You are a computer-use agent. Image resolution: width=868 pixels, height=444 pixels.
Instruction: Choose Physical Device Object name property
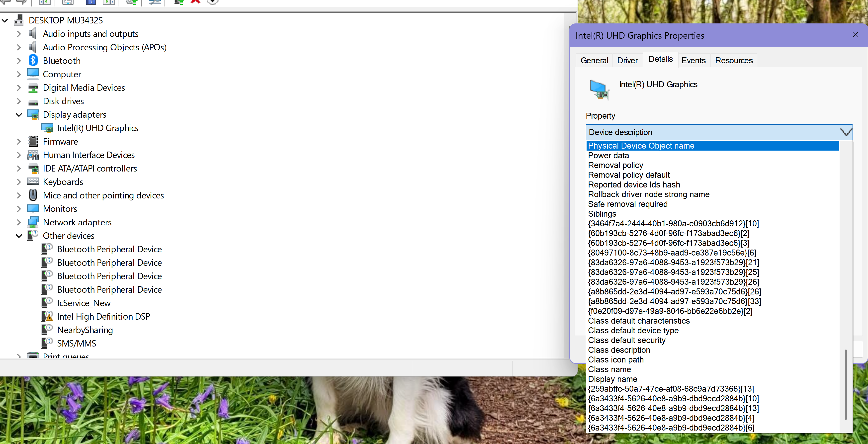(x=713, y=146)
